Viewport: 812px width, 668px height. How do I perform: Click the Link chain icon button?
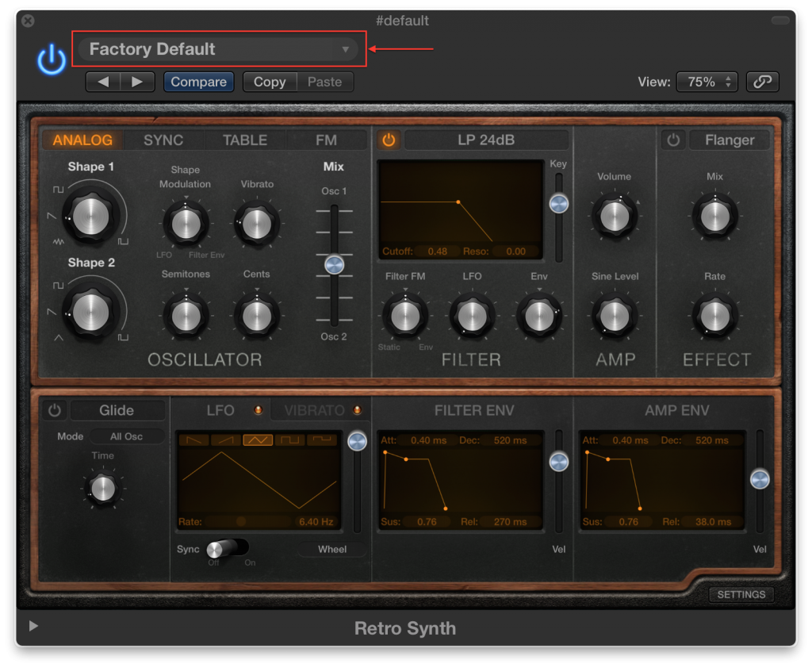pyautogui.click(x=762, y=82)
